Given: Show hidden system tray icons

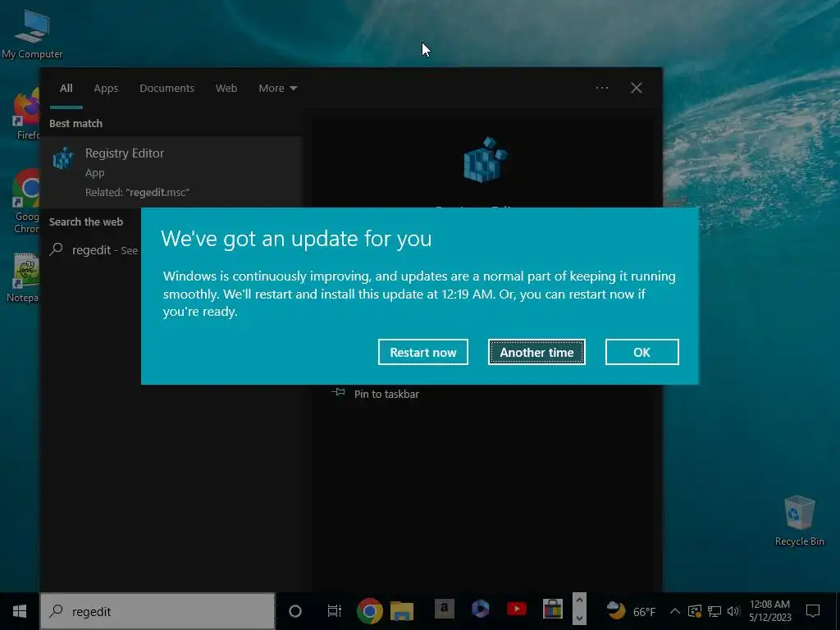Looking at the screenshot, I should (675, 611).
